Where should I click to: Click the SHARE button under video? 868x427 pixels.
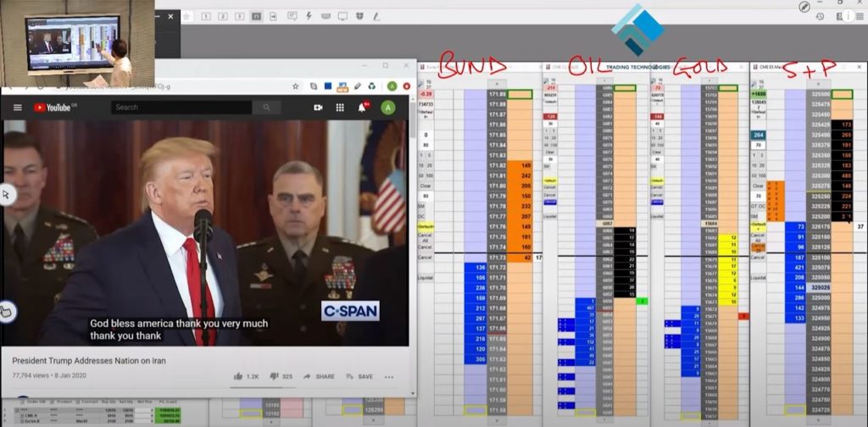pyautogui.click(x=319, y=376)
